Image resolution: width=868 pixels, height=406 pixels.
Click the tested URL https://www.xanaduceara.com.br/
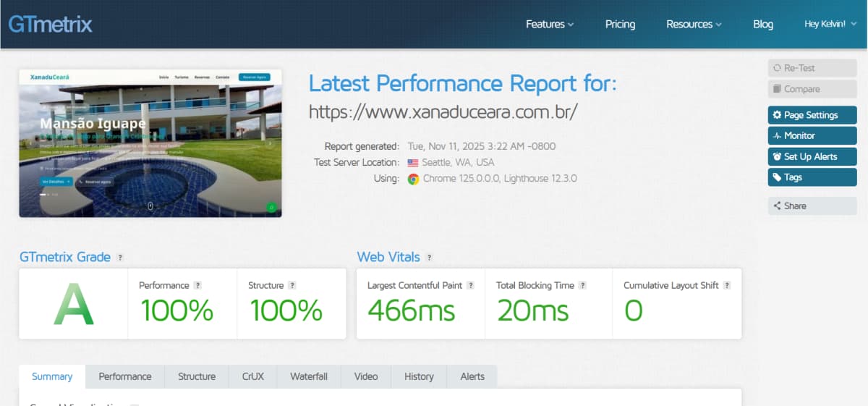443,112
